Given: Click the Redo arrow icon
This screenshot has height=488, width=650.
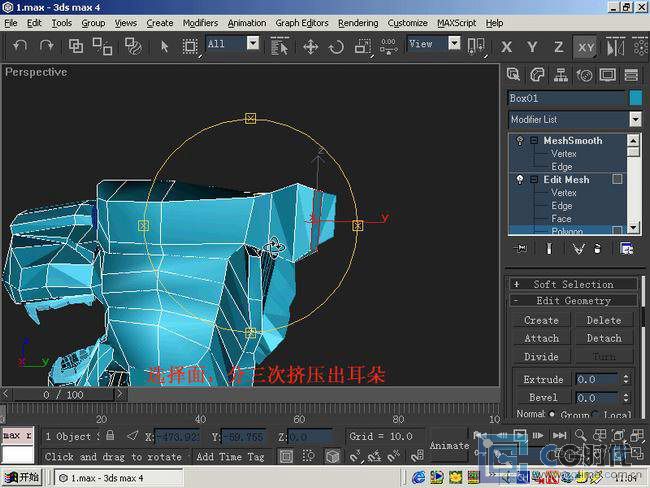Looking at the screenshot, I should point(46,46).
